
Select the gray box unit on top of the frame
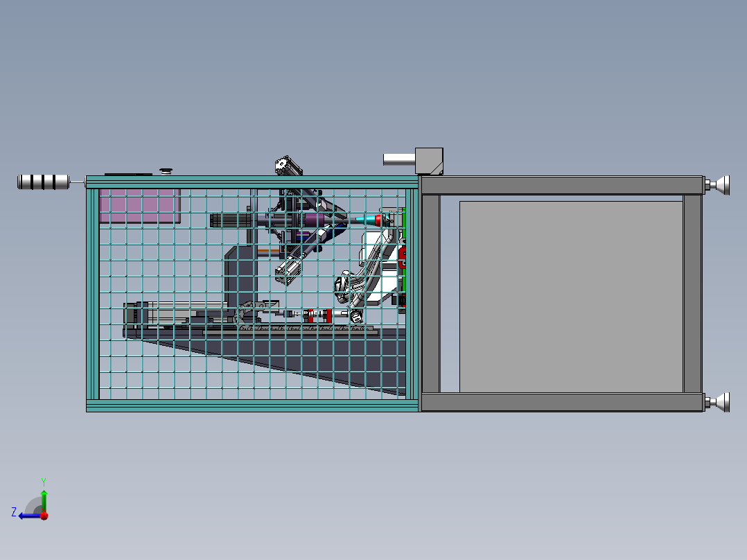point(429,161)
